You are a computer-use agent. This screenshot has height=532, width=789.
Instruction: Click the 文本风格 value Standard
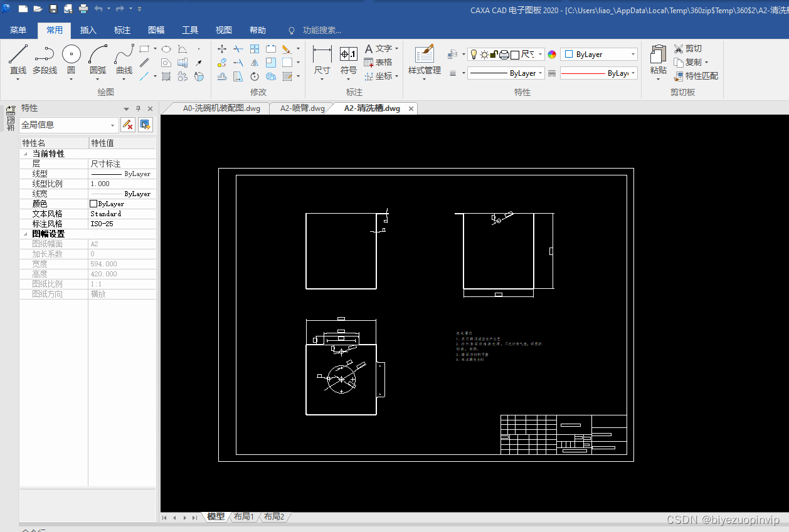122,214
